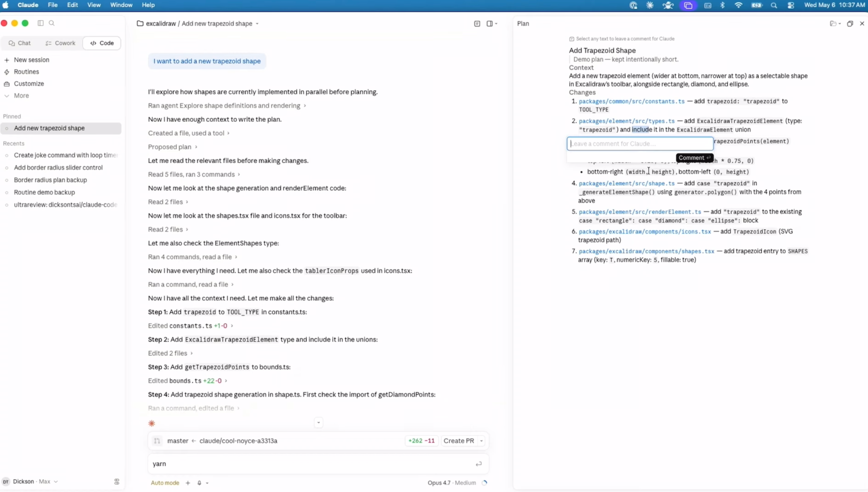This screenshot has width=868, height=492.
Task: Expand the 'Proposed plan' step
Action: point(172,147)
